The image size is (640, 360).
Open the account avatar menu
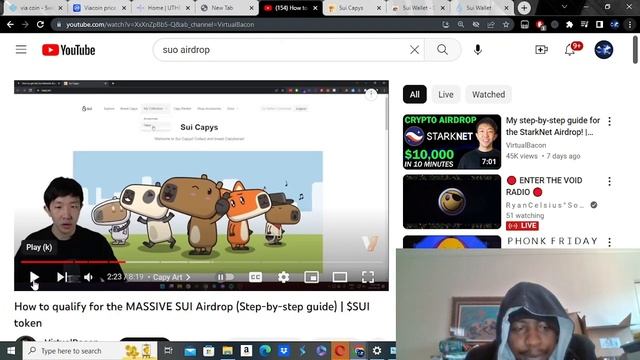tap(604, 50)
